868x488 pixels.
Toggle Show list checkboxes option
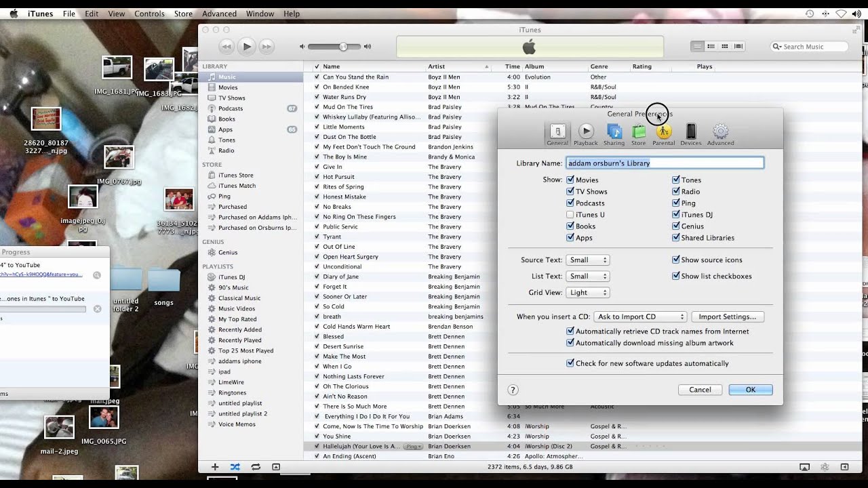tap(676, 276)
